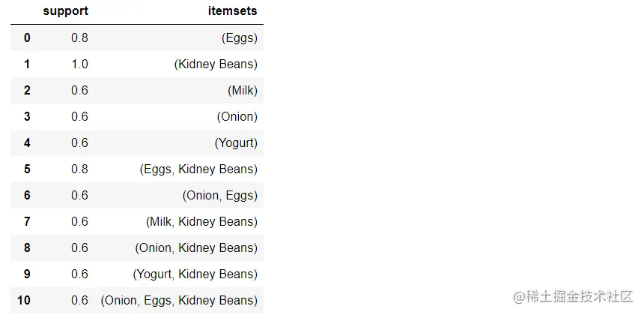The height and width of the screenshot is (315, 644).
Task: Select the 0.8 support value in row 5
Action: click(x=79, y=169)
